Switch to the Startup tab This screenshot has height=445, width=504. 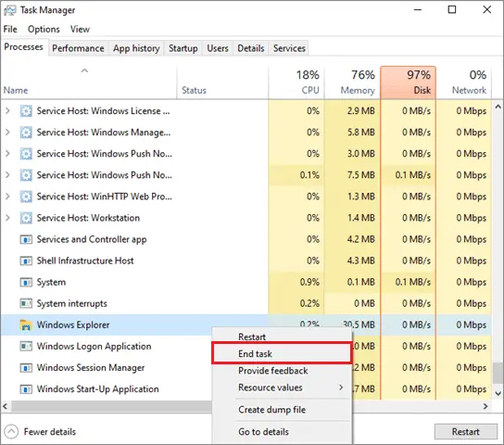pyautogui.click(x=183, y=48)
